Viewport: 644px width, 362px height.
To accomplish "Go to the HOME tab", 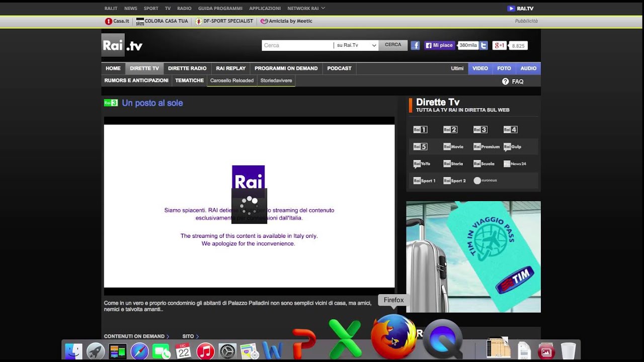I will pos(113,68).
